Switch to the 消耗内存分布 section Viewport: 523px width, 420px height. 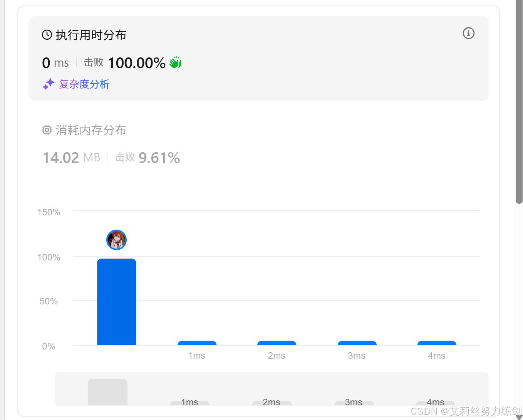coord(91,130)
